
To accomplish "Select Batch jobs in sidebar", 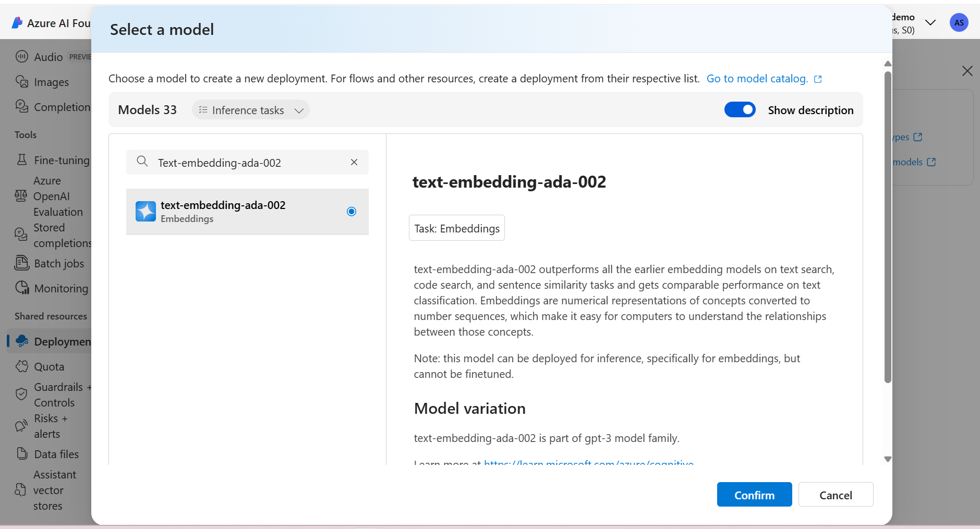I will pos(59,264).
